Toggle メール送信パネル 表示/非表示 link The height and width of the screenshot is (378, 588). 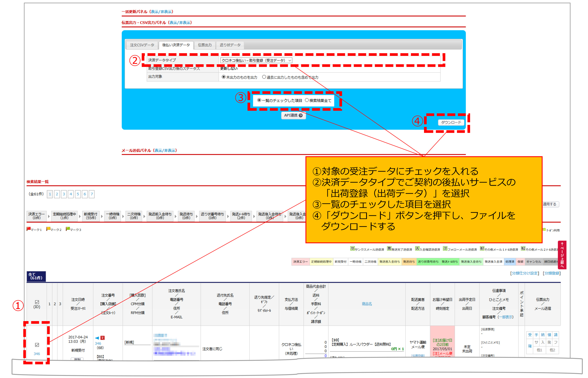[x=165, y=150]
